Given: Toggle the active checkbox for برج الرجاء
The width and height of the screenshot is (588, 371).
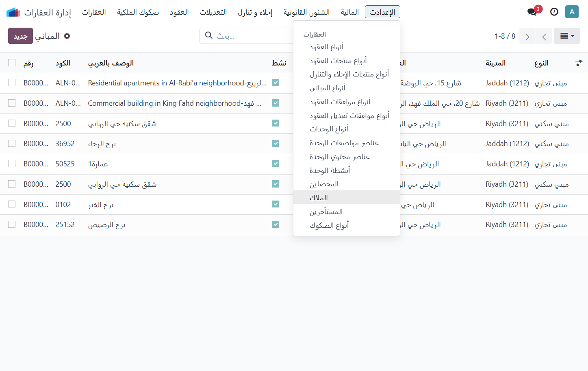Looking at the screenshot, I should coord(276,143).
